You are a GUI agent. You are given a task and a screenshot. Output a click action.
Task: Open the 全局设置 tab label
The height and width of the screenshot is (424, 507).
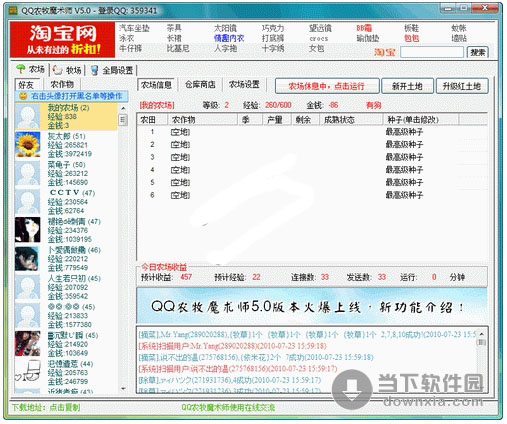click(x=118, y=70)
